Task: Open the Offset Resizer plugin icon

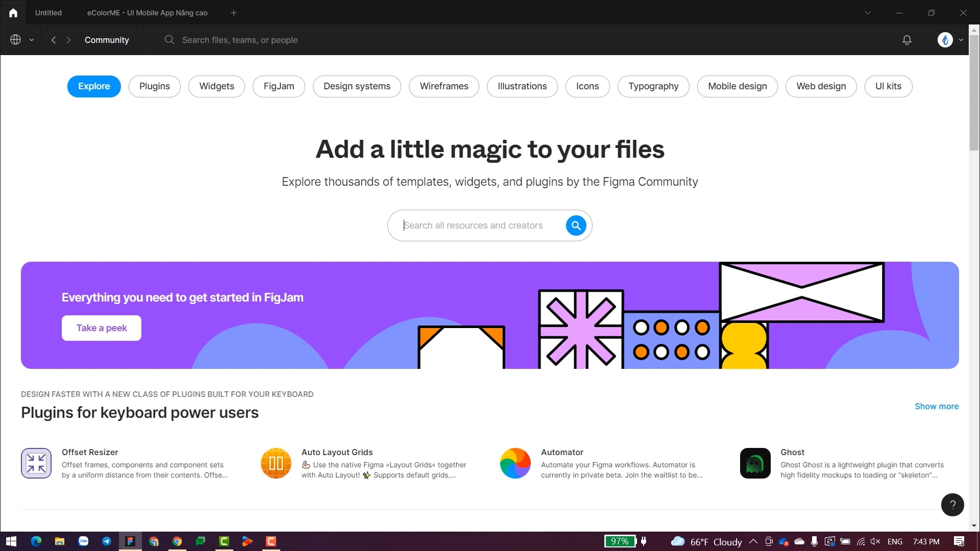Action: [36, 463]
